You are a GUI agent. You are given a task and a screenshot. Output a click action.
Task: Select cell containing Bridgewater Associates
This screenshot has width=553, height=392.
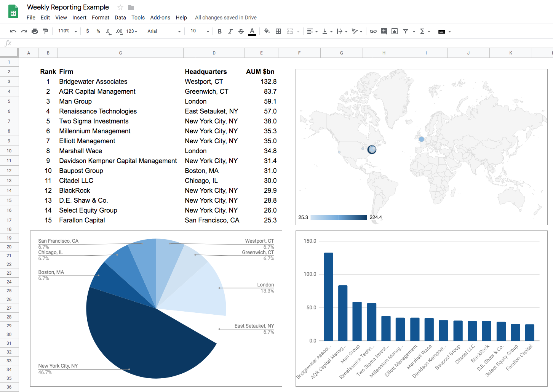tap(93, 81)
